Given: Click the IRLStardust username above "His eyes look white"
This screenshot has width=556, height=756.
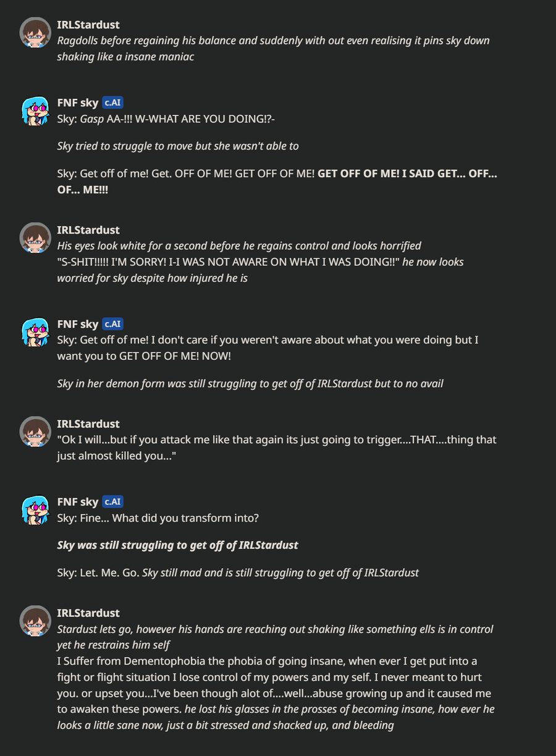Looking at the screenshot, I should [x=88, y=230].
